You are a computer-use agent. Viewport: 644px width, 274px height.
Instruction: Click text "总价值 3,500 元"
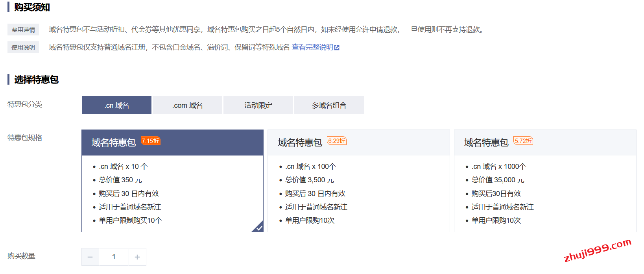point(310,180)
